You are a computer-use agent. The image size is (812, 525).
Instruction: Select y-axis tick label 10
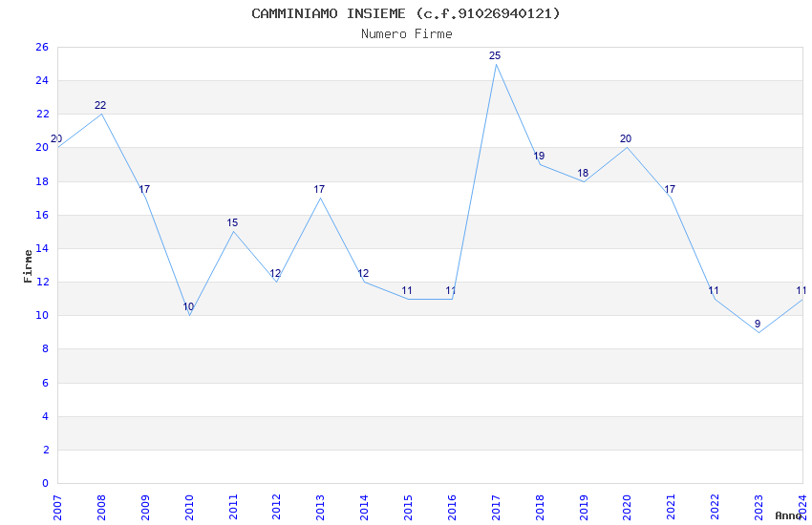[42, 315]
